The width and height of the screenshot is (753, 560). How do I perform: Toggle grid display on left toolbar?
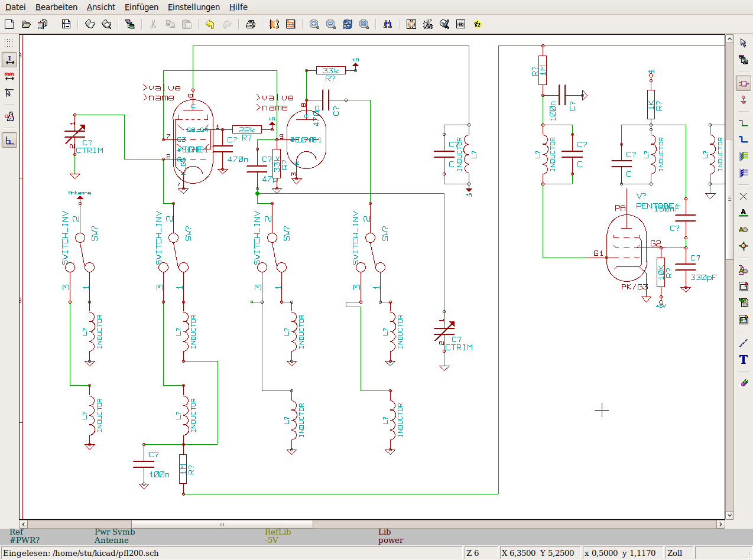9,43
